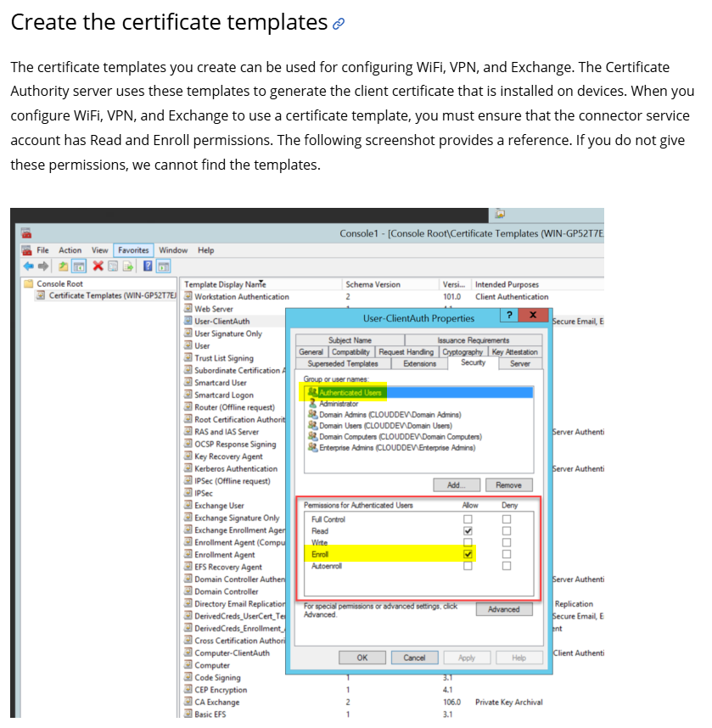This screenshot has width=712, height=728.
Task: Click the Workstation Authentication template icon
Action: pyautogui.click(x=188, y=297)
